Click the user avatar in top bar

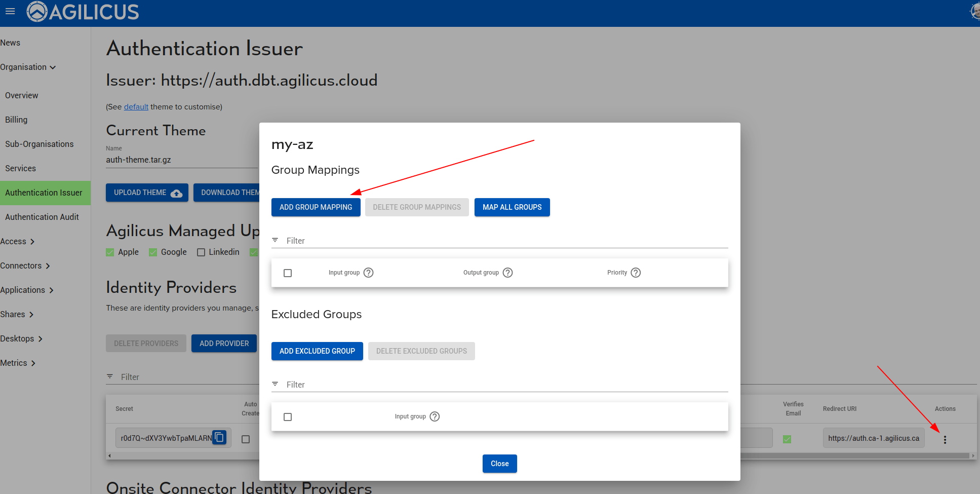pos(974,11)
